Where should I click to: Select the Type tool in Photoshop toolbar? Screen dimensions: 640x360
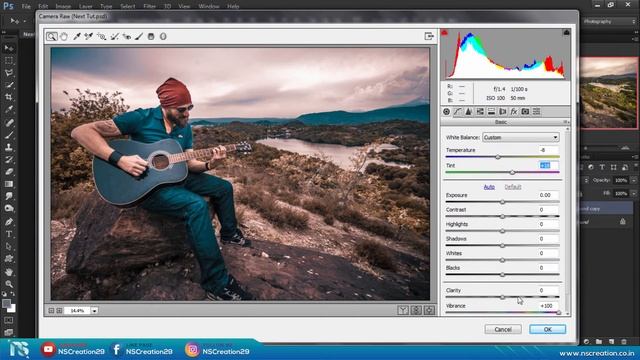(9, 234)
